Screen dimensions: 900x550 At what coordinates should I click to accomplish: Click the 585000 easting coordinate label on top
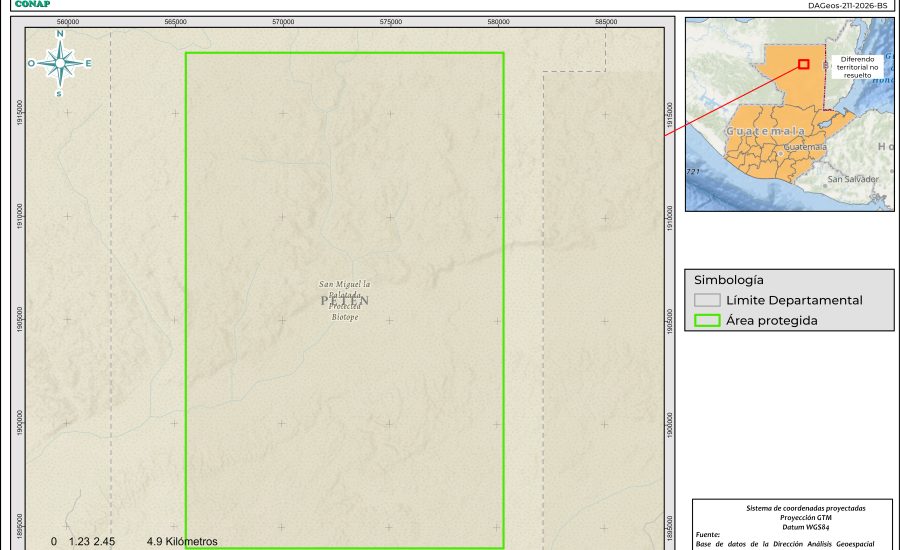click(605, 21)
